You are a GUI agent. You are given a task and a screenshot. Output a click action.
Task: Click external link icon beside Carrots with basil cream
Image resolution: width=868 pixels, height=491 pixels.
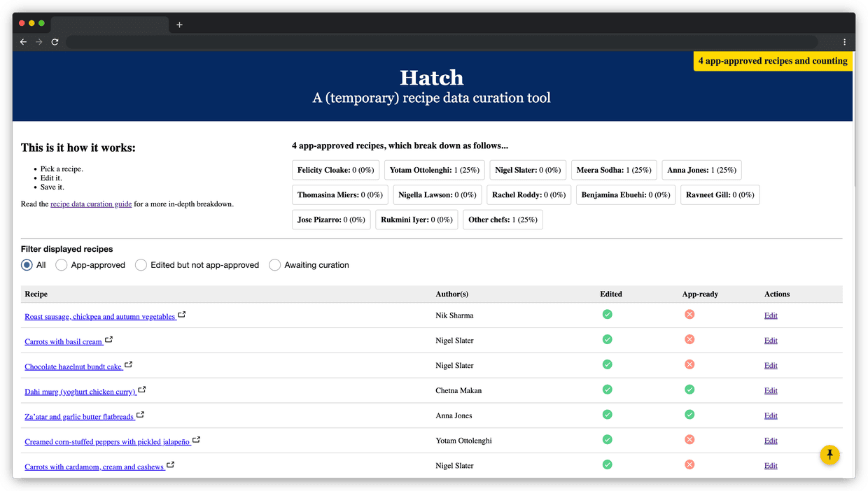(x=108, y=340)
